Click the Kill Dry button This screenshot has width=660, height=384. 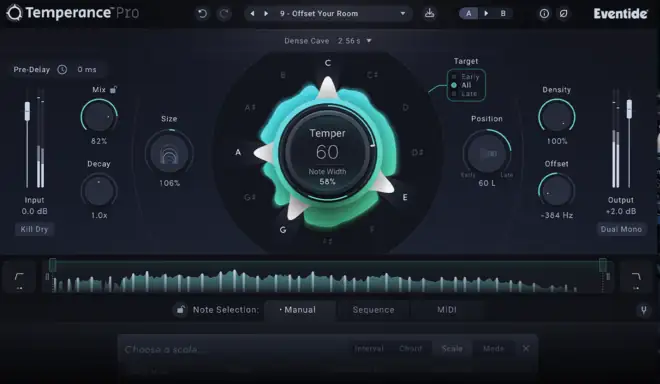pyautogui.click(x=34, y=229)
